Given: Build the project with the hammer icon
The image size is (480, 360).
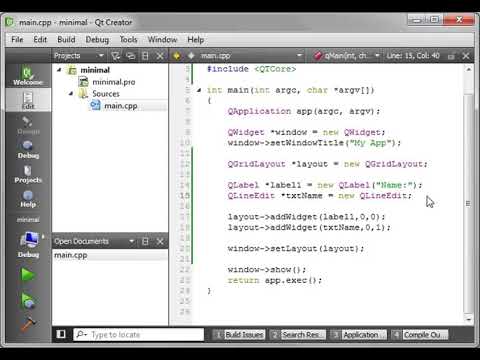Looking at the screenshot, I should tap(28, 324).
